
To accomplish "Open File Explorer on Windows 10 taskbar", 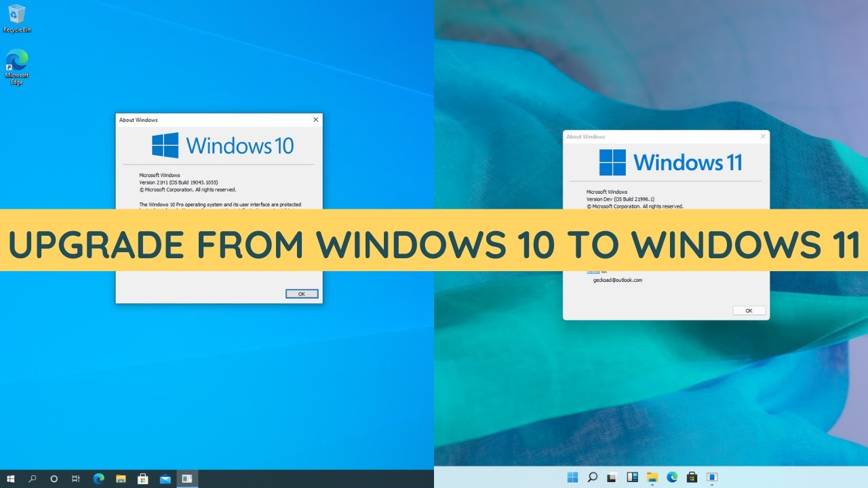I will click(121, 479).
